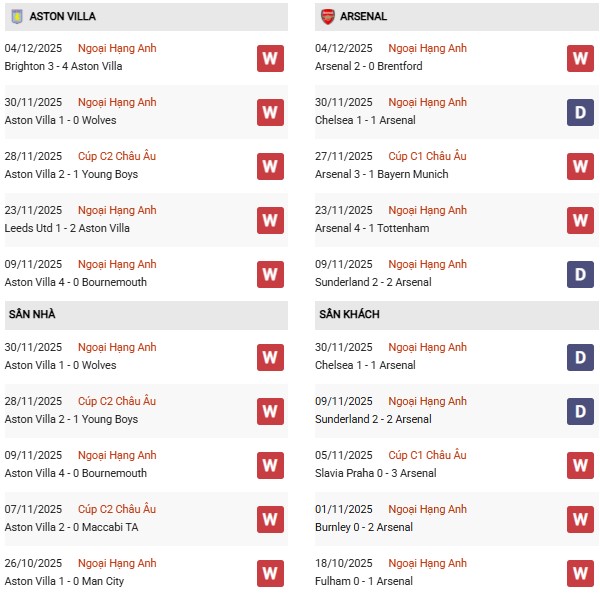
Task: Select the SÂN NHÀ section header
Action: click(32, 314)
